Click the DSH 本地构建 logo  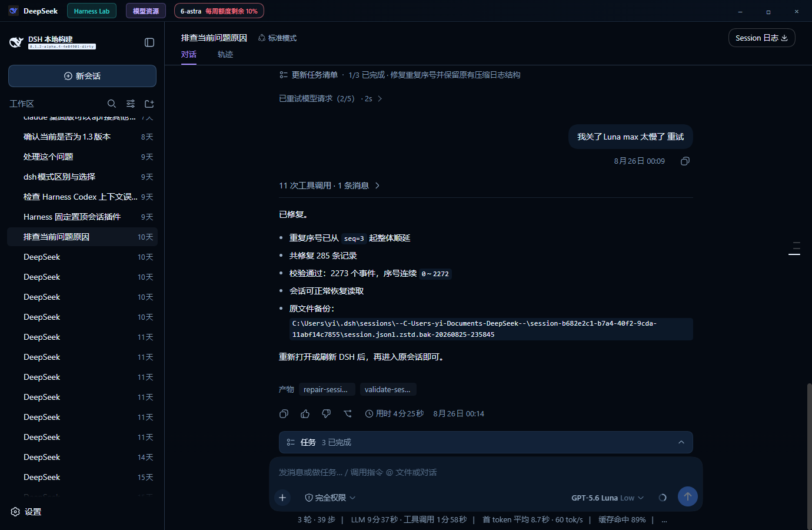point(16,42)
